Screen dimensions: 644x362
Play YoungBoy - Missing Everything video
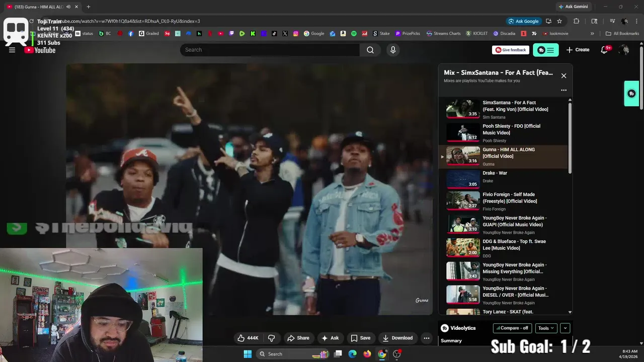[x=503, y=272]
